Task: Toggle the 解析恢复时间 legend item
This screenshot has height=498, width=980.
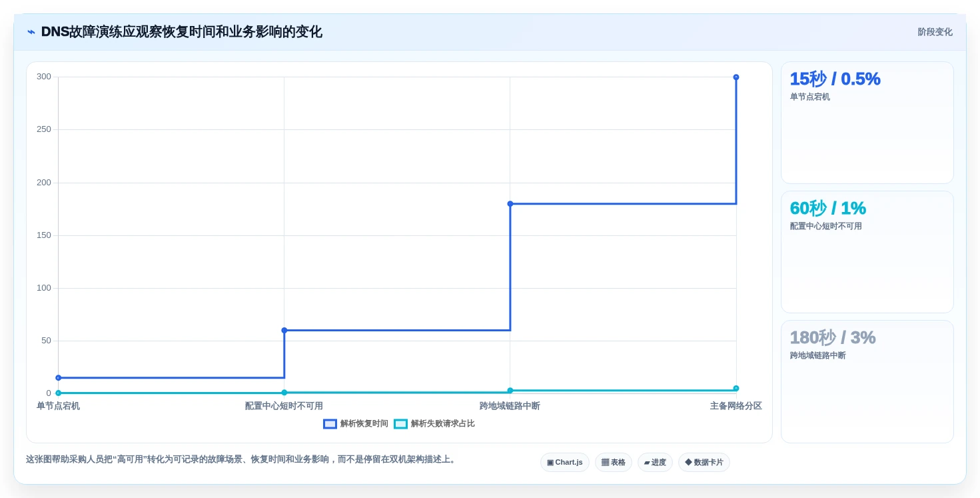Action: coord(356,423)
